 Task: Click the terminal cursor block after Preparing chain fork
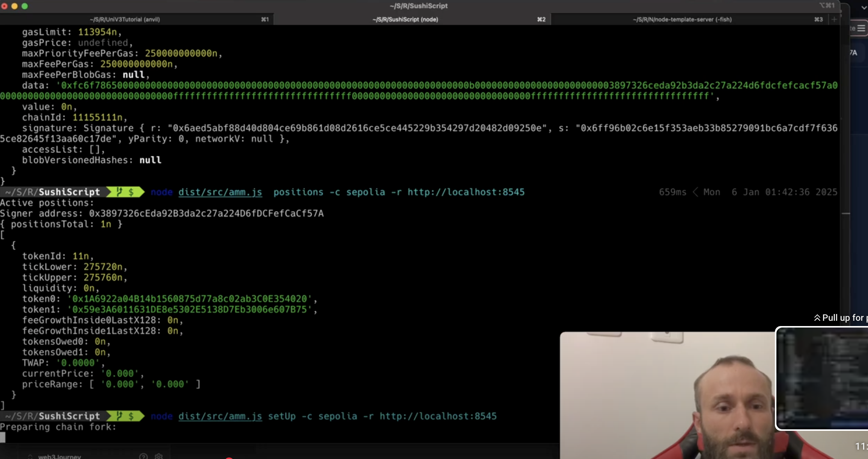point(3,437)
